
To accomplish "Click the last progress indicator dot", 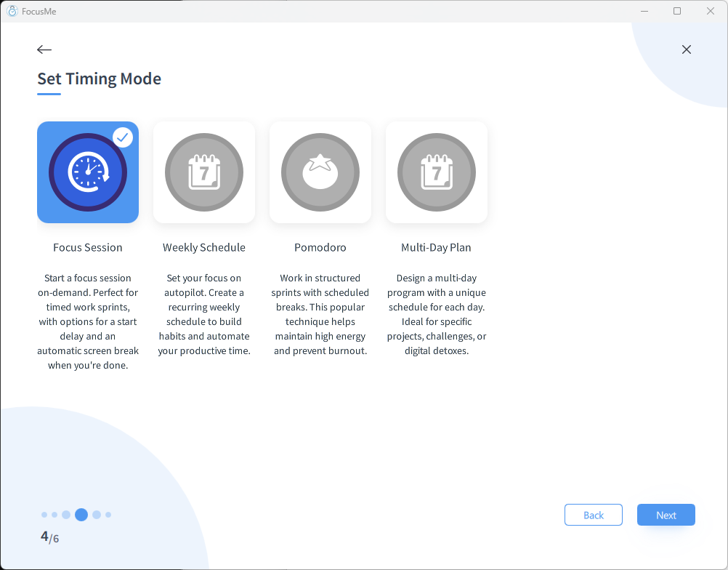I will click(x=108, y=515).
